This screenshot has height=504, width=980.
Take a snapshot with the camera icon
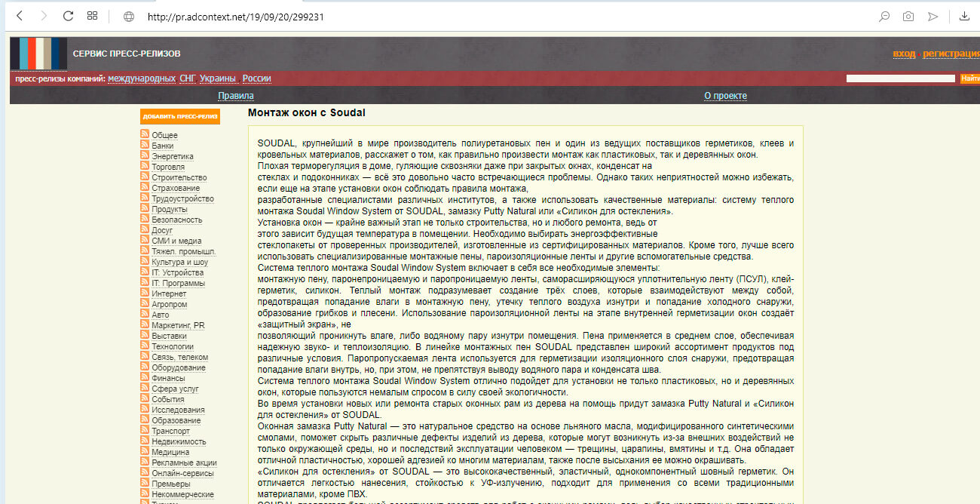click(908, 16)
